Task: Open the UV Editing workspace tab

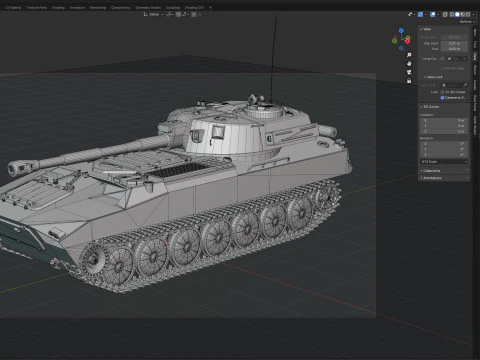Action: (13, 7)
